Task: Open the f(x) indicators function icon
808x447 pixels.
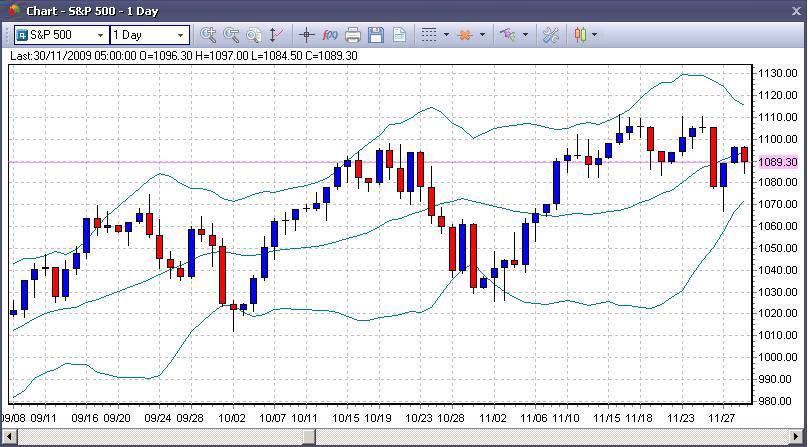Action: pyautogui.click(x=330, y=35)
